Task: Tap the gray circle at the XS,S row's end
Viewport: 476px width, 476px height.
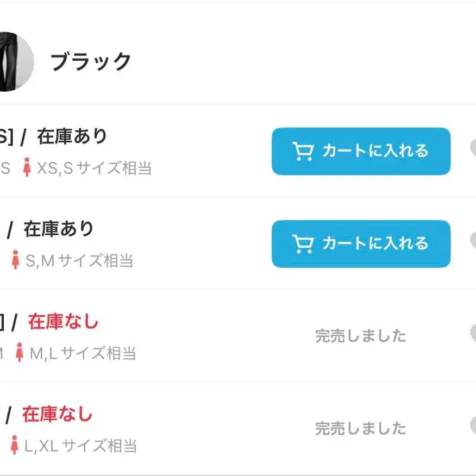Action: [x=473, y=148]
